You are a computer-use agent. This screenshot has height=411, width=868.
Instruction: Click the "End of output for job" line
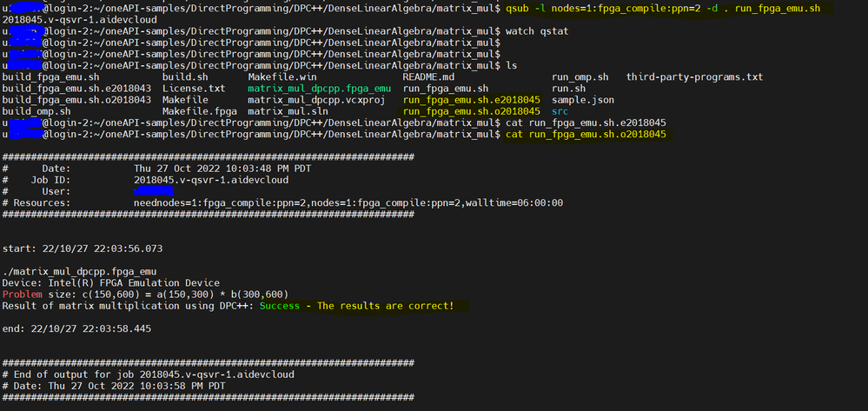(x=148, y=374)
